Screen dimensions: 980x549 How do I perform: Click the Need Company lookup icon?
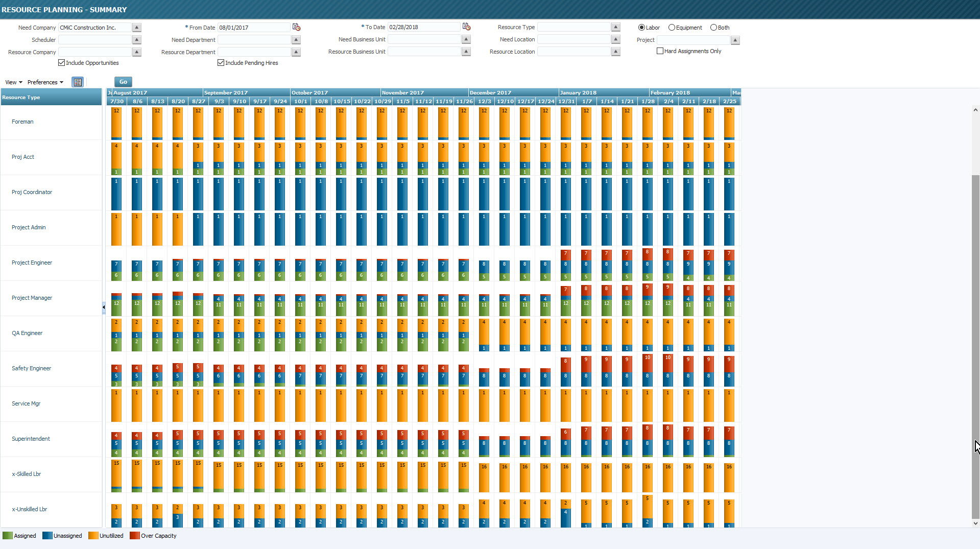click(x=137, y=28)
